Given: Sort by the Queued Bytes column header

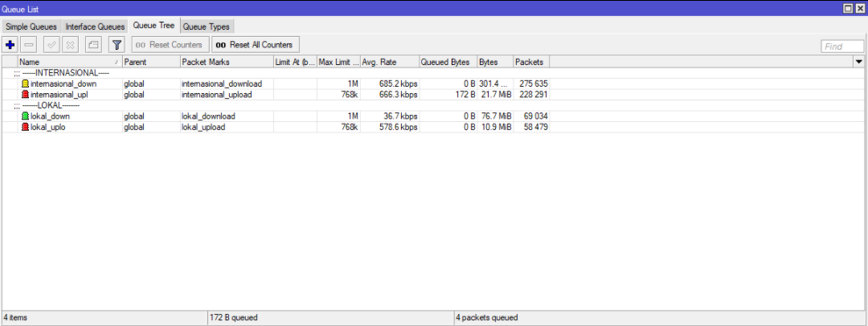Looking at the screenshot, I should 448,62.
